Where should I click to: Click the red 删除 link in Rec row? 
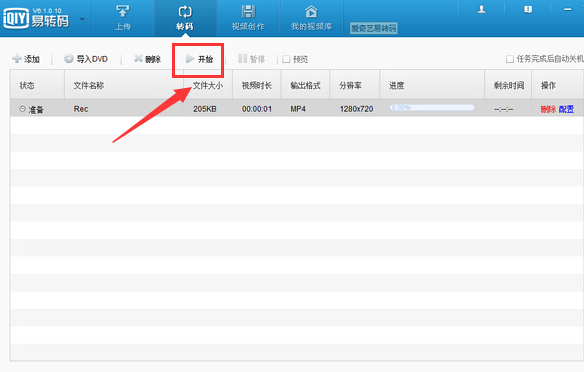click(548, 109)
